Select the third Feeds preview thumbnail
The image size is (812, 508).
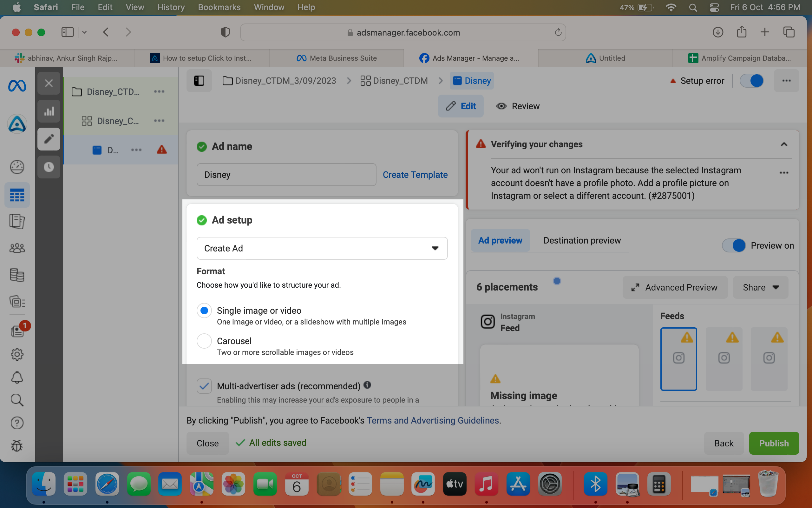[x=769, y=359]
